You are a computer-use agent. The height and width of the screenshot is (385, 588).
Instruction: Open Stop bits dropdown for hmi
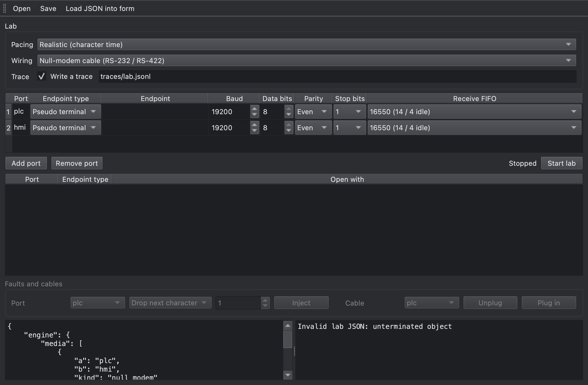click(x=349, y=128)
